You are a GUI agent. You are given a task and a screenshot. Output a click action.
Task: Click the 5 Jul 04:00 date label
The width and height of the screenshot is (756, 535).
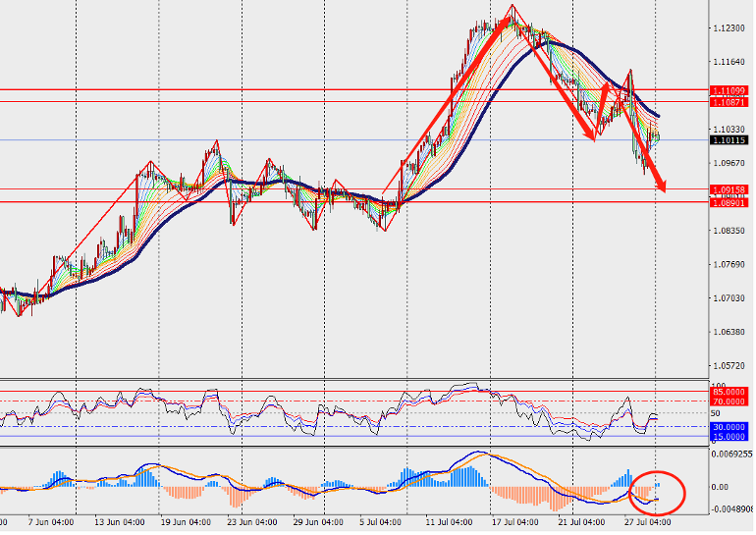coord(380,522)
